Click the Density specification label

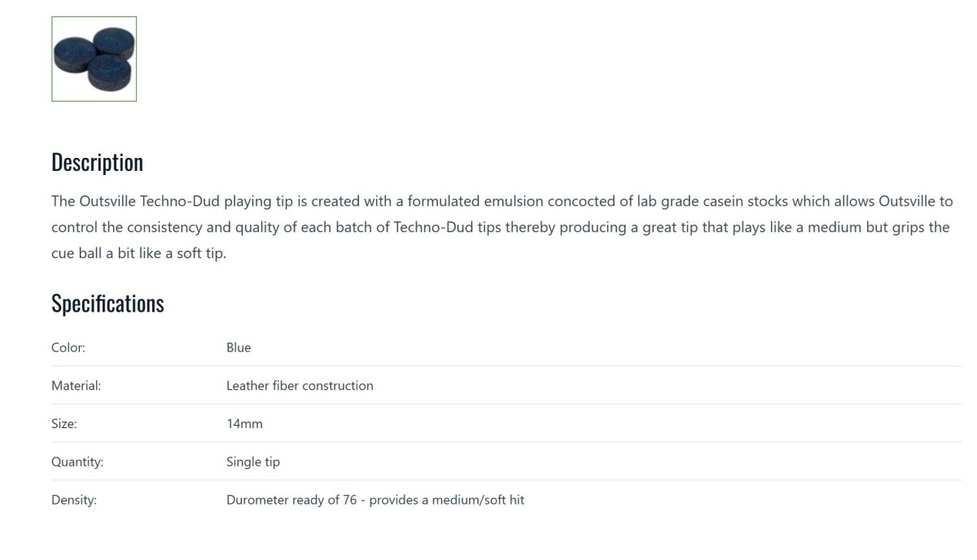[73, 501]
